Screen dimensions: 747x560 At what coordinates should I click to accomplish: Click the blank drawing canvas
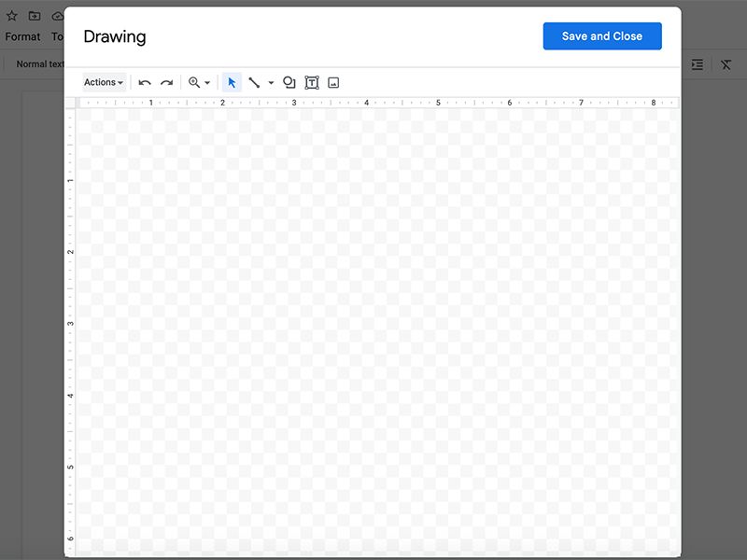tap(373, 327)
